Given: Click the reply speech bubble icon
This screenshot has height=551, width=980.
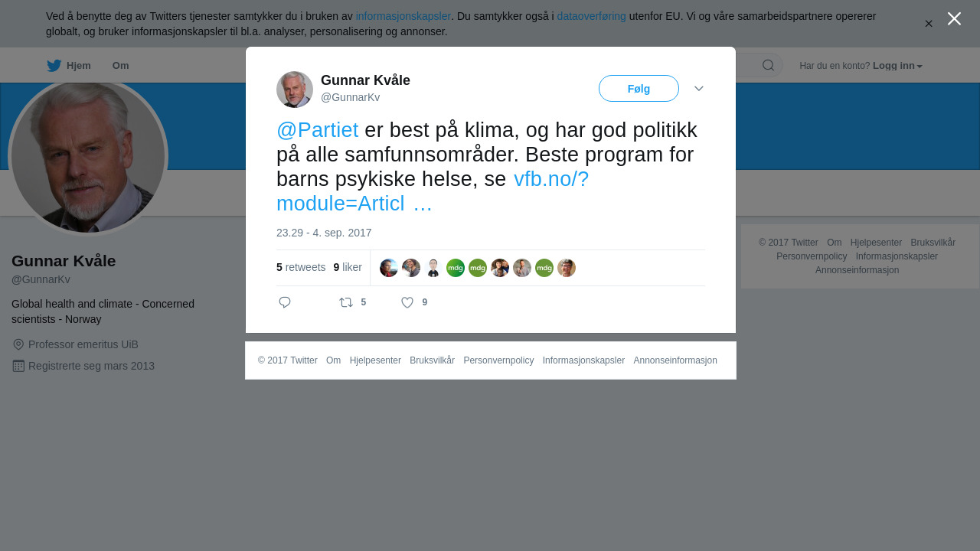Looking at the screenshot, I should click(x=285, y=302).
